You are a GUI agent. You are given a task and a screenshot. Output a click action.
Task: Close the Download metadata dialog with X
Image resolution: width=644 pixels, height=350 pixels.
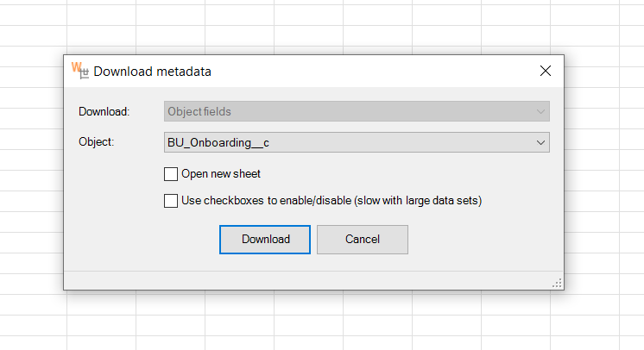tap(546, 71)
